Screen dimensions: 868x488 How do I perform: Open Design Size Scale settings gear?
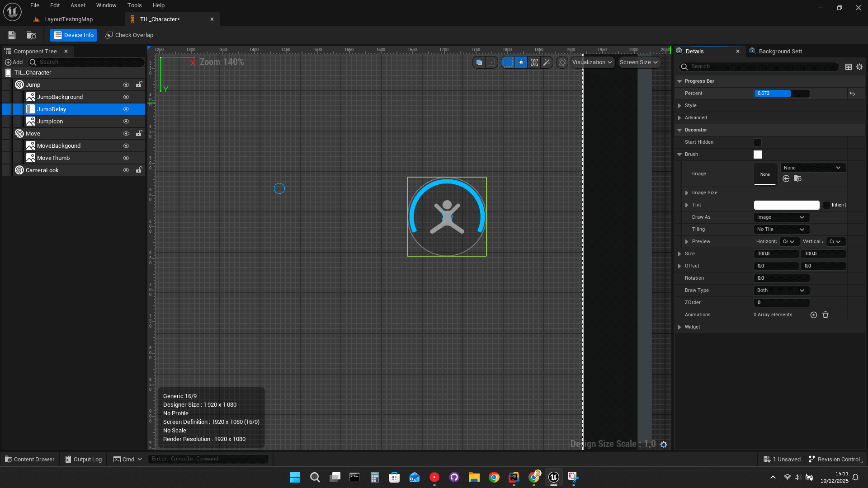point(664,445)
